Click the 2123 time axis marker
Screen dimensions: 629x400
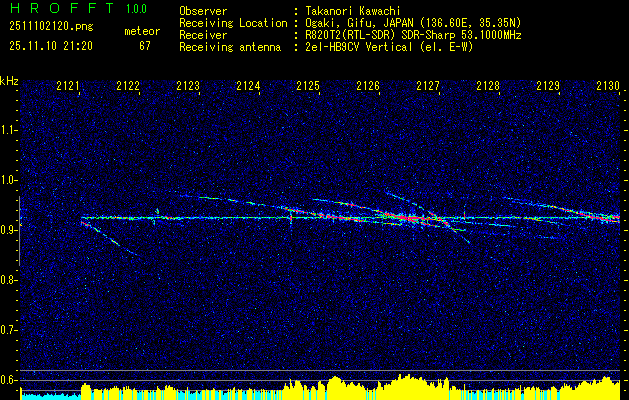pyautogui.click(x=188, y=85)
